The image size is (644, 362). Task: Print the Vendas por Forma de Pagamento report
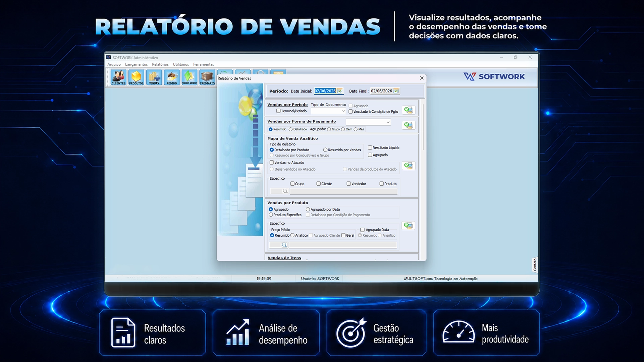(x=409, y=125)
